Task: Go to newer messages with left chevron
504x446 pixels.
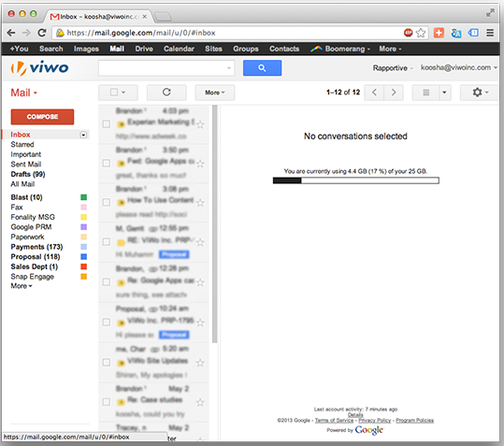Action: (374, 93)
